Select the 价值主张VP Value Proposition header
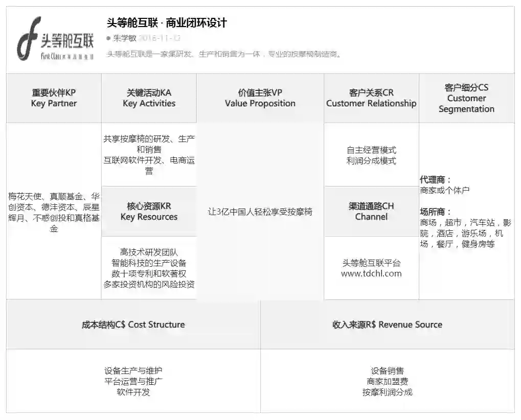The image size is (521, 420). click(260, 98)
